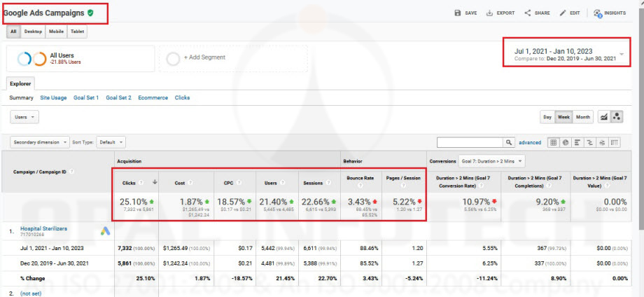Click help icon next to Cost
Image resolution: width=644 pixels, height=297 pixels.
coord(190,183)
